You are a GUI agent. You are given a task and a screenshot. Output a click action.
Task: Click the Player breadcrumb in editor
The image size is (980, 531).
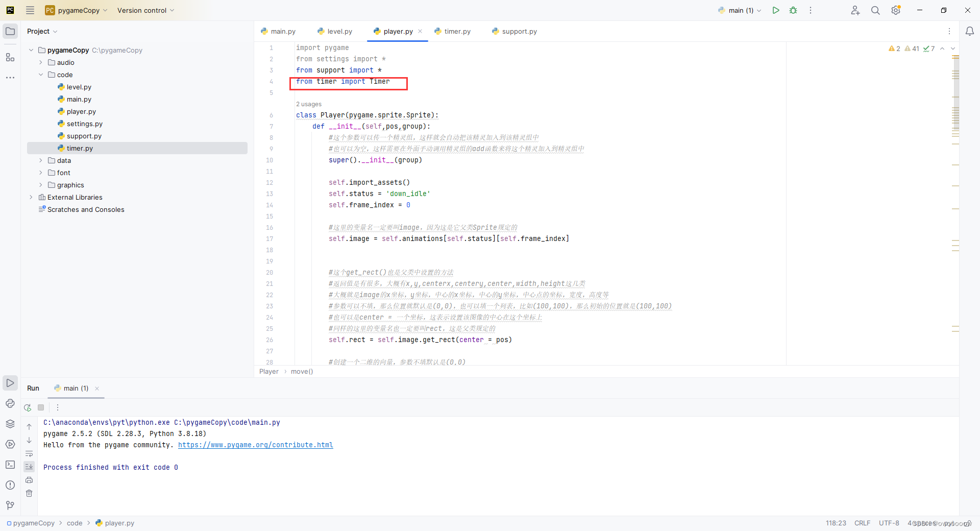point(269,371)
